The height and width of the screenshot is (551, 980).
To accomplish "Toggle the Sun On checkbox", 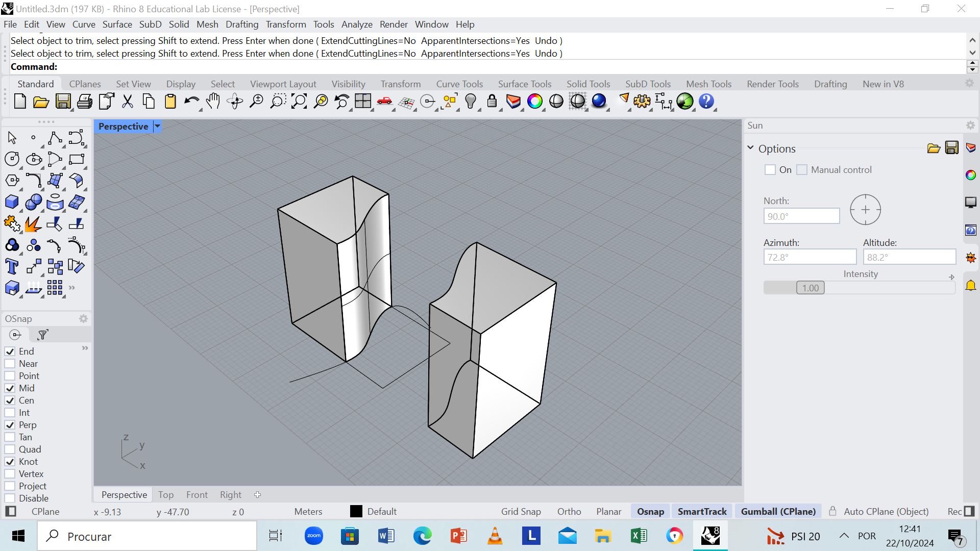I will (770, 169).
